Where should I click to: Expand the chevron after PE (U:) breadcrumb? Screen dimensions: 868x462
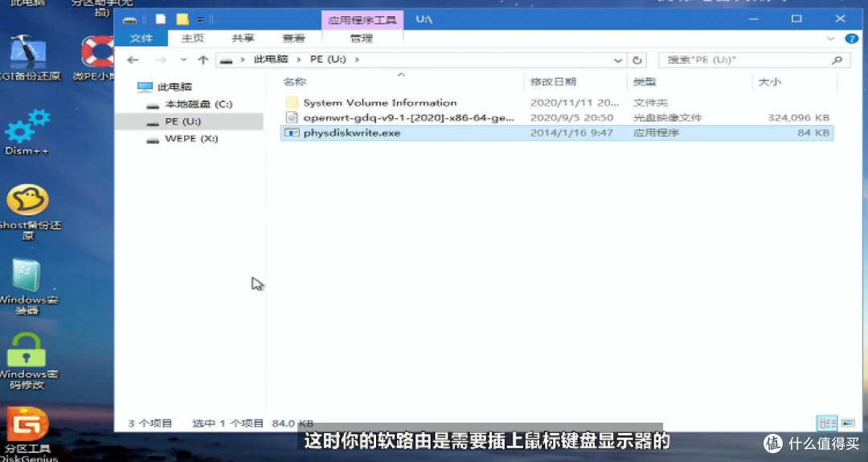357,59
